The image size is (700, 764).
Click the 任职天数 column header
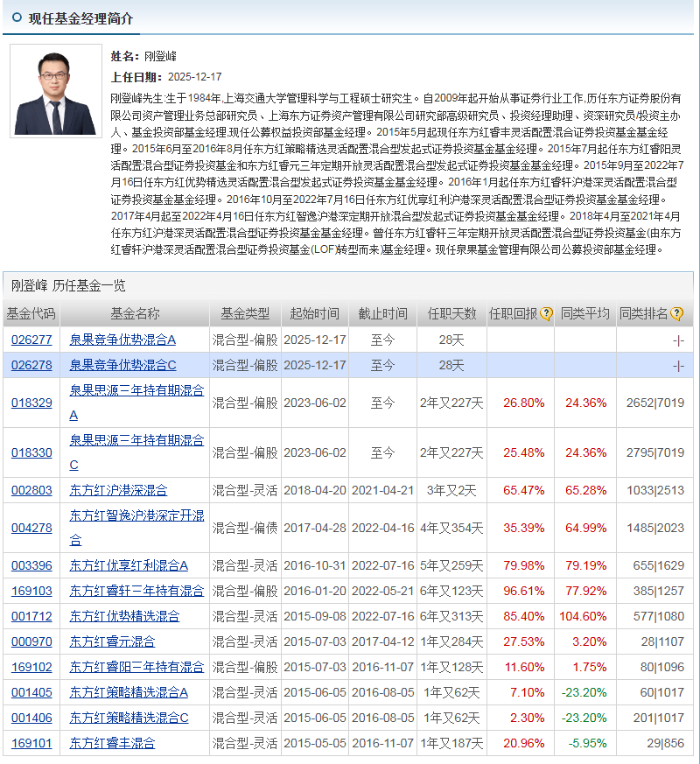pyautogui.click(x=451, y=314)
